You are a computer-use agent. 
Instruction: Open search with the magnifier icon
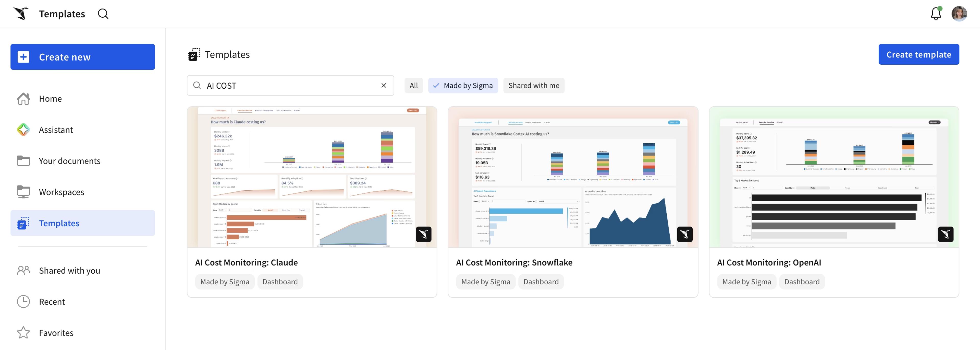[x=103, y=14]
